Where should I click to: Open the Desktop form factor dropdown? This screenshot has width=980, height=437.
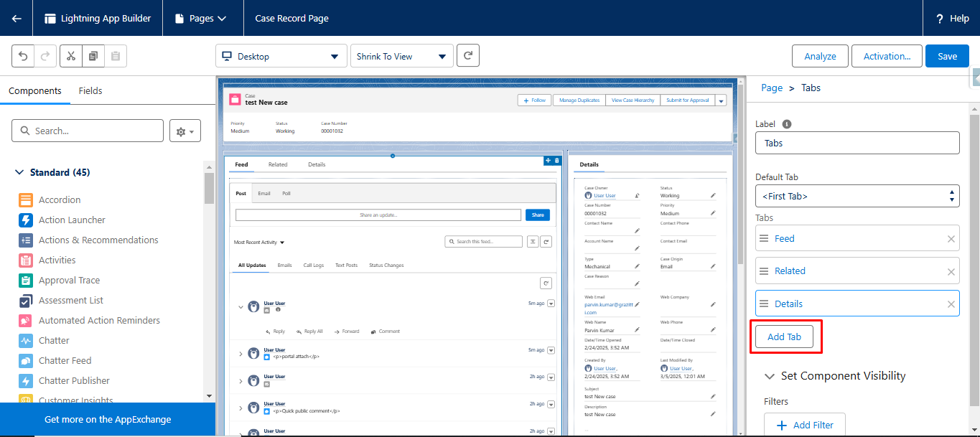point(281,56)
